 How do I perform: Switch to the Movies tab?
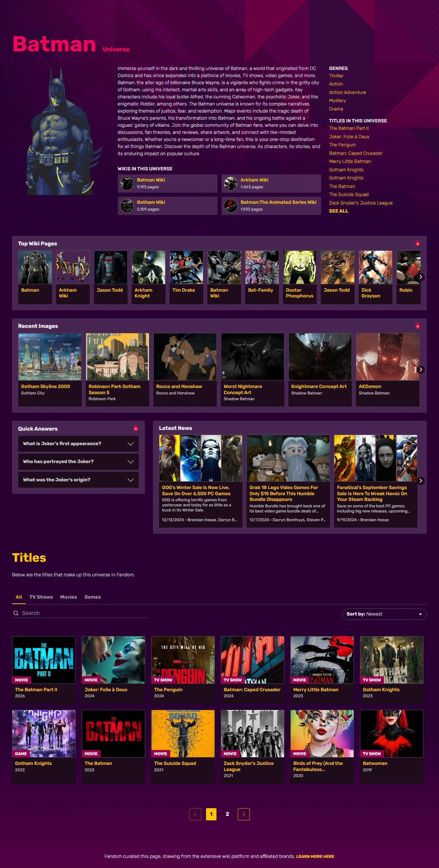pyautogui.click(x=69, y=597)
